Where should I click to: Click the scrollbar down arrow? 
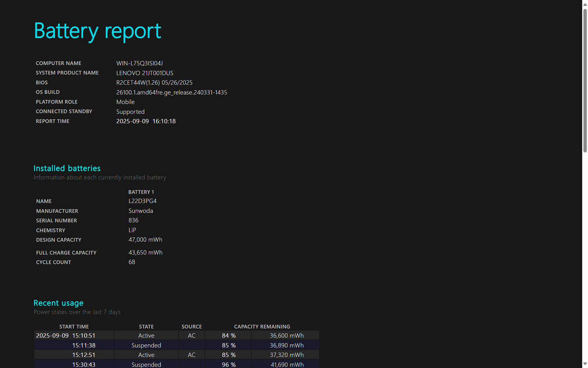pyautogui.click(x=585, y=364)
